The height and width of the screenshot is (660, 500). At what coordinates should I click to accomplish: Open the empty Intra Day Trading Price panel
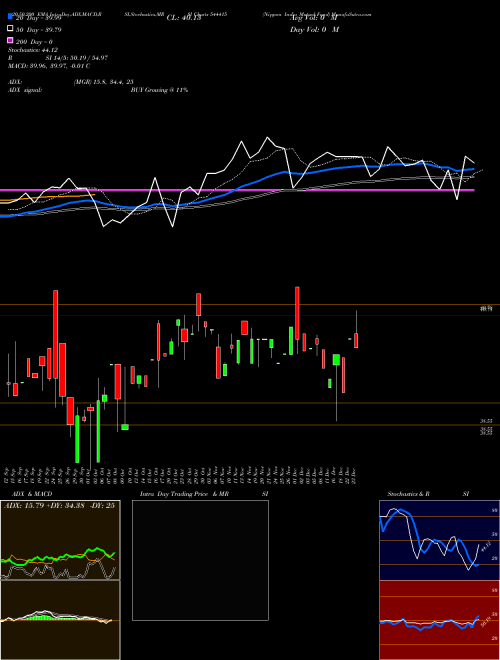click(200, 560)
